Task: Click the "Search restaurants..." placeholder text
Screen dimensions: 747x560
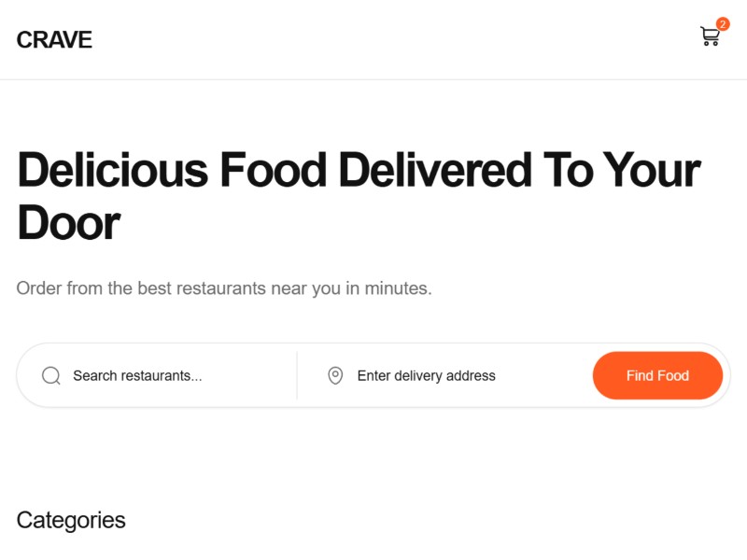Action: click(x=137, y=375)
